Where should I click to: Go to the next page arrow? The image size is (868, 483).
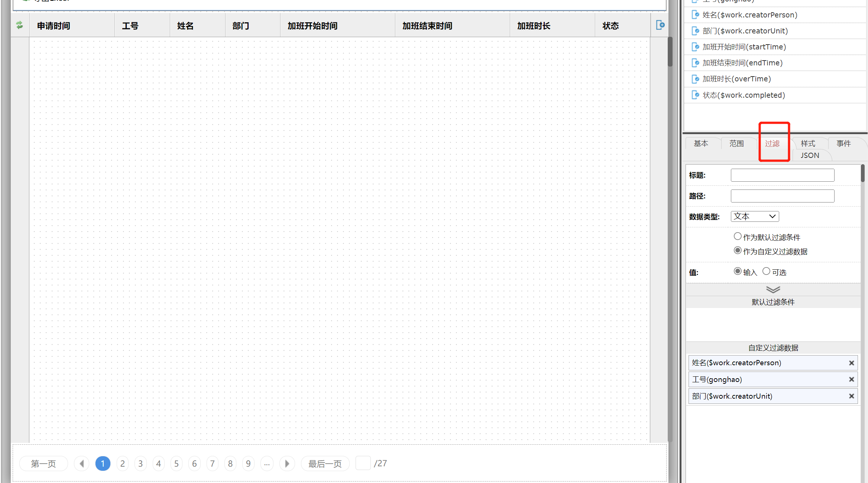point(287,463)
